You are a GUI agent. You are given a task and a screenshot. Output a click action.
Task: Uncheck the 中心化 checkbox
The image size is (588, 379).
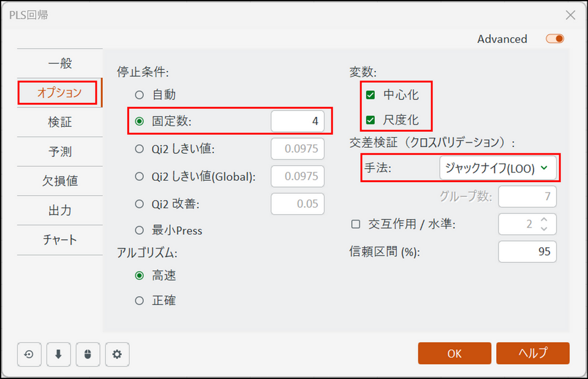point(371,95)
